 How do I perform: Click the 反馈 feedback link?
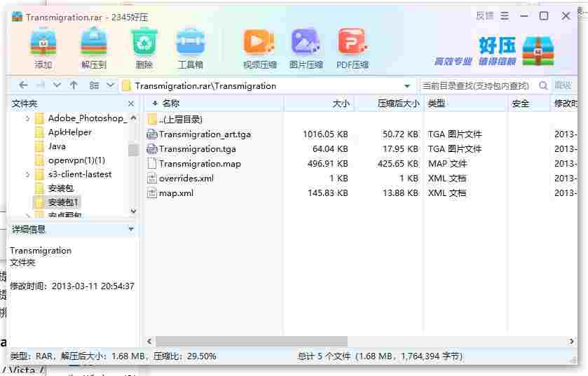tap(484, 15)
